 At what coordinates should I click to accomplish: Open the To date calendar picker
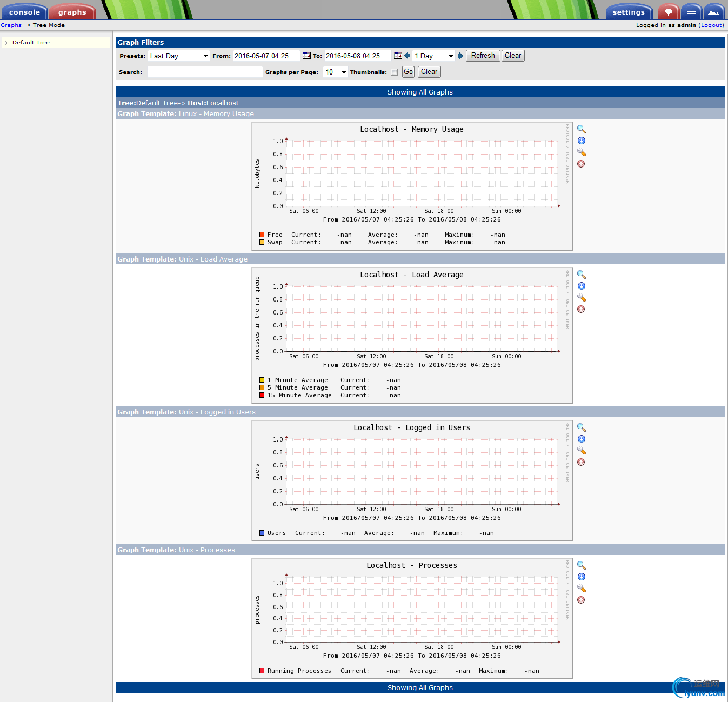pyautogui.click(x=398, y=56)
